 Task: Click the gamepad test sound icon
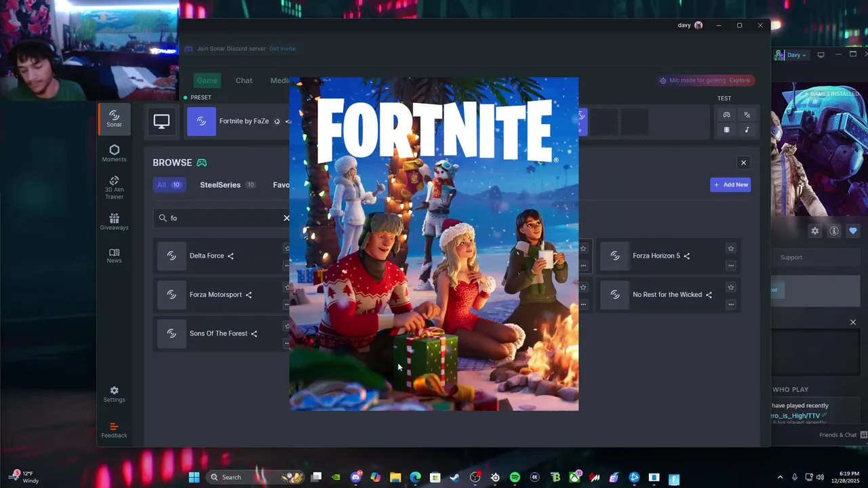point(726,115)
